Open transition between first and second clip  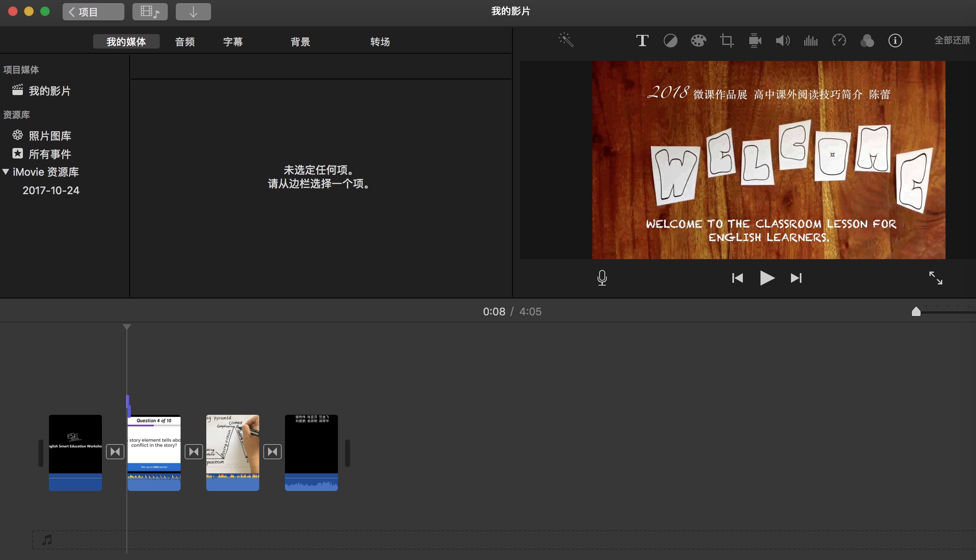pos(115,452)
